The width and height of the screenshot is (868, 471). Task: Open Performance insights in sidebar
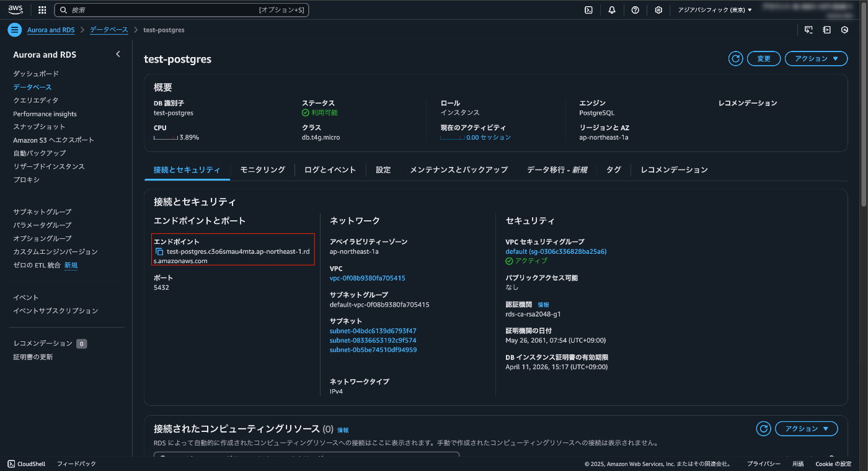[45, 114]
